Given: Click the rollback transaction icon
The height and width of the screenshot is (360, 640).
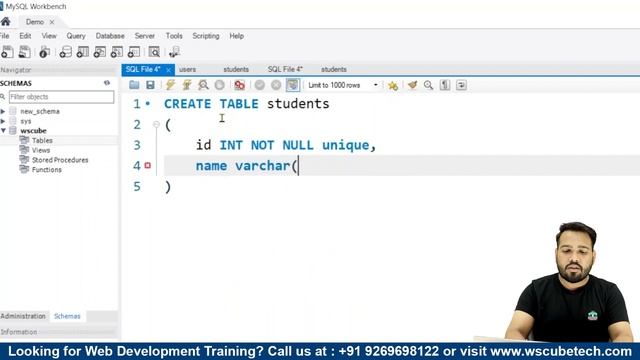Looking at the screenshot, I should (x=276, y=85).
